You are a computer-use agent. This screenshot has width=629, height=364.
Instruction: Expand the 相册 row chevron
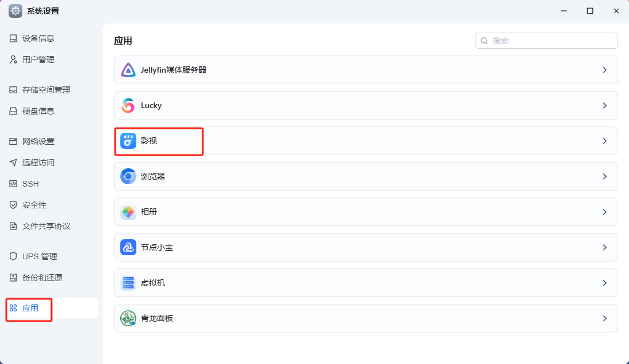(604, 212)
